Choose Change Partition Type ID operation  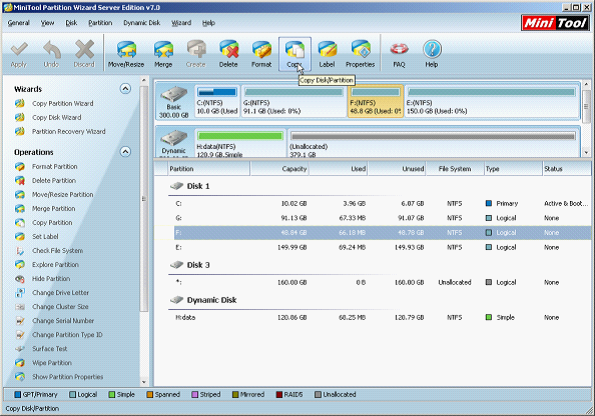(x=67, y=335)
